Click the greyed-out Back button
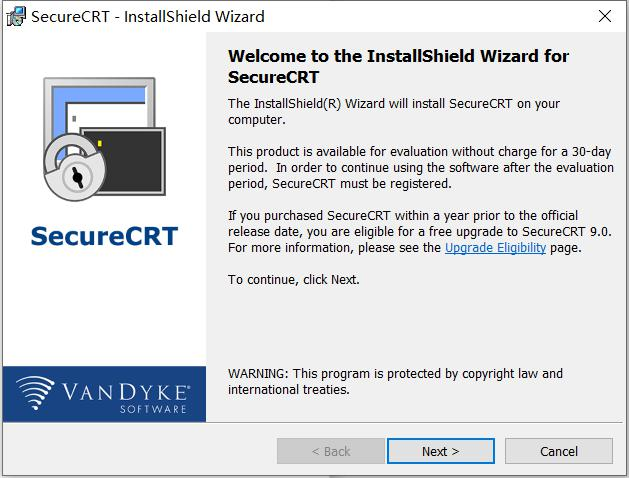 click(x=330, y=451)
